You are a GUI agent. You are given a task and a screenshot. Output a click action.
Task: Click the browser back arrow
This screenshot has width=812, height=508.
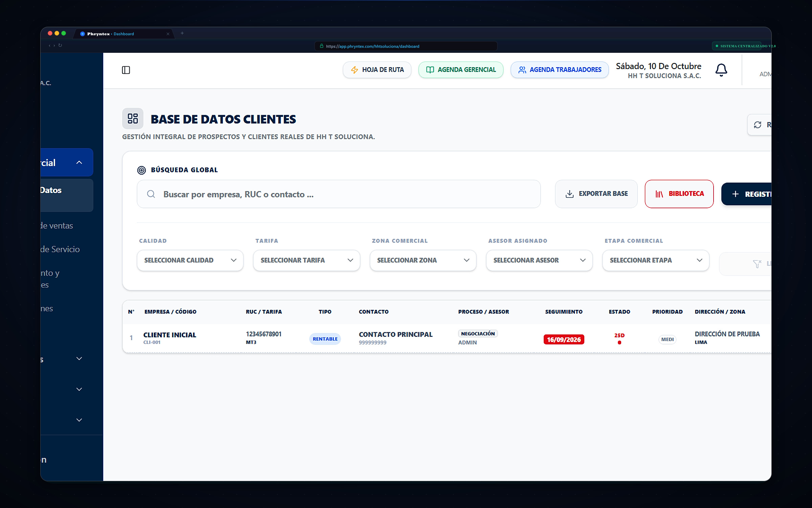pos(49,45)
